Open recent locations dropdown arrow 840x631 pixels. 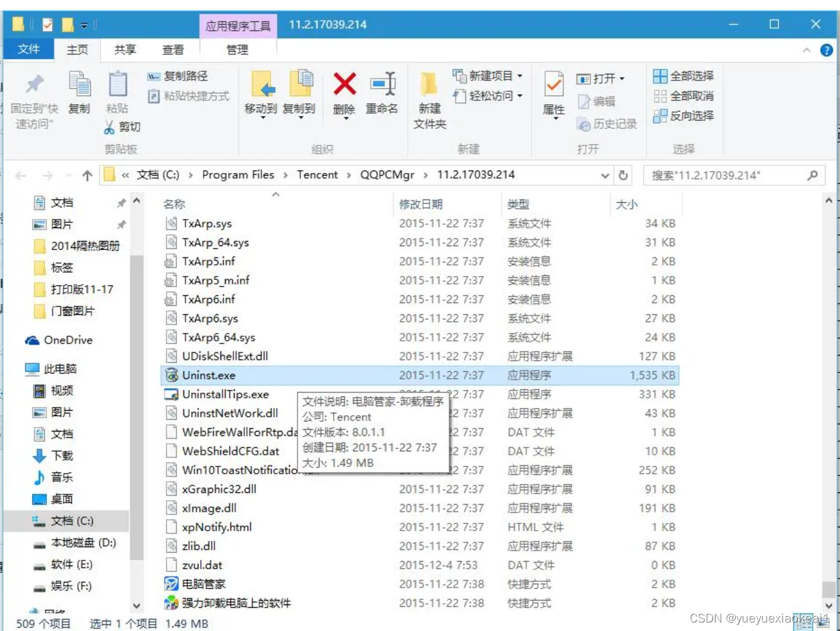click(69, 176)
